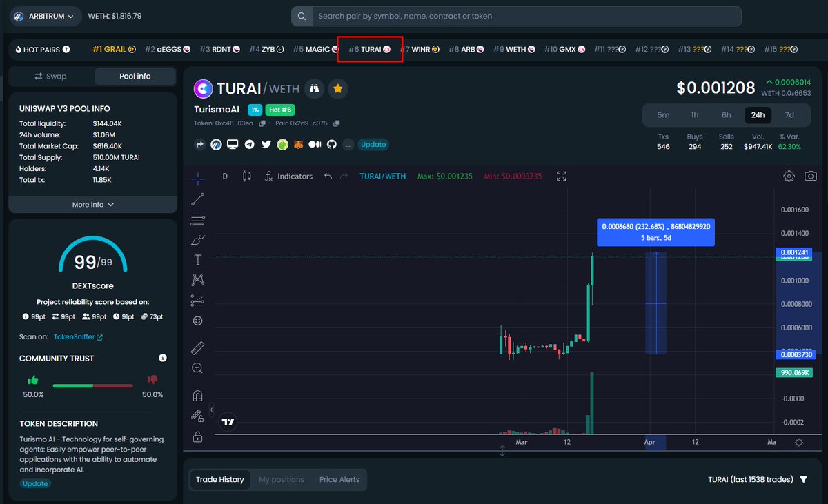
Task: Open the Indicators panel
Action: click(x=288, y=177)
